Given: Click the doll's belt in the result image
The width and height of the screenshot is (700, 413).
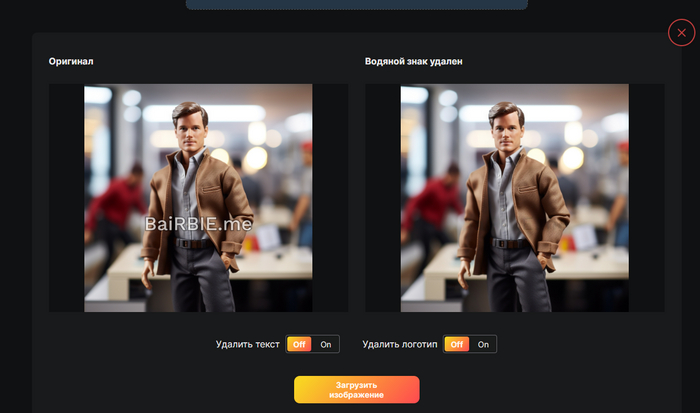Looking at the screenshot, I should coord(510,243).
